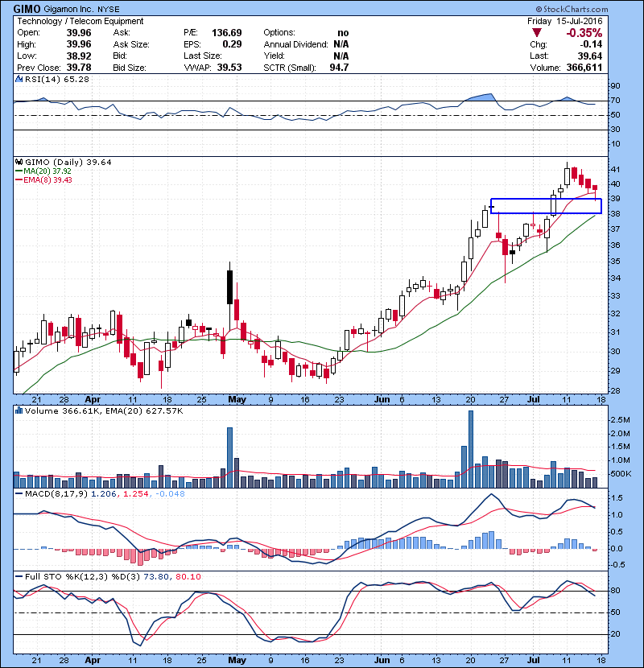Viewport: 644px width, 668px height.
Task: Click the blue dash before the Full STO label
Action: pos(19,576)
